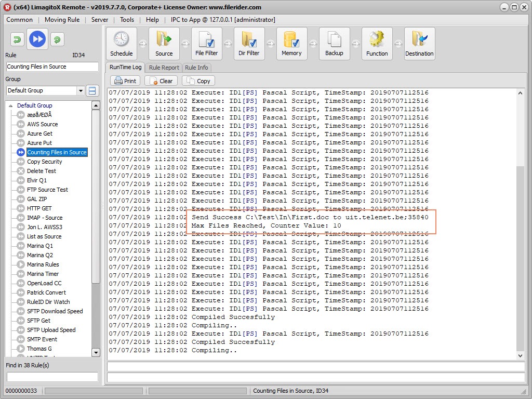532x399 pixels.
Task: Click the Find in 38 Rule(s) search field
Action: coord(52,377)
